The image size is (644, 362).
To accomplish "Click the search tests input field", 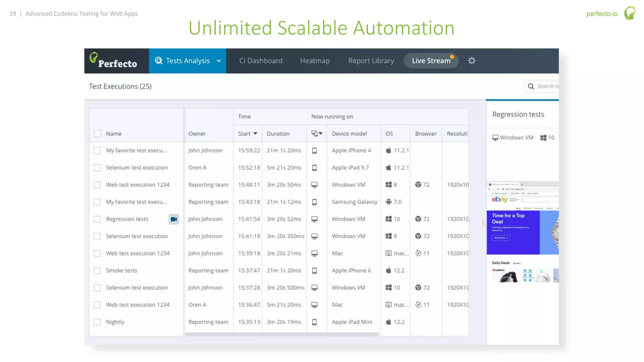I will click(x=542, y=86).
